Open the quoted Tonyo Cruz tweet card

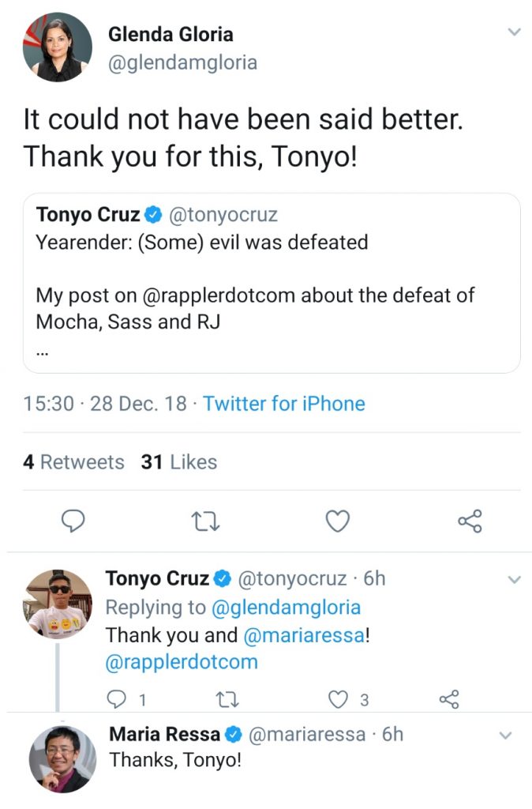coord(272,283)
